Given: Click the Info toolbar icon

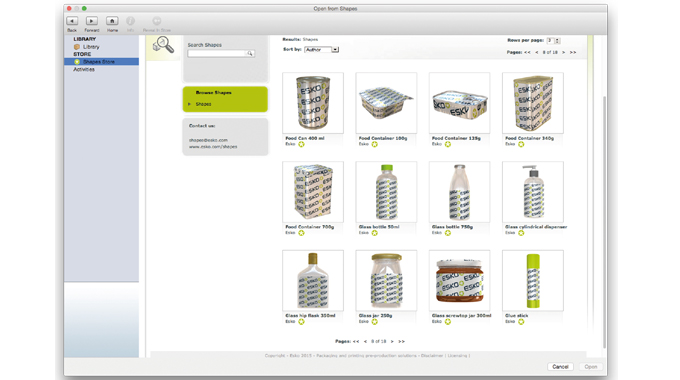Looking at the screenshot, I should coord(130,21).
